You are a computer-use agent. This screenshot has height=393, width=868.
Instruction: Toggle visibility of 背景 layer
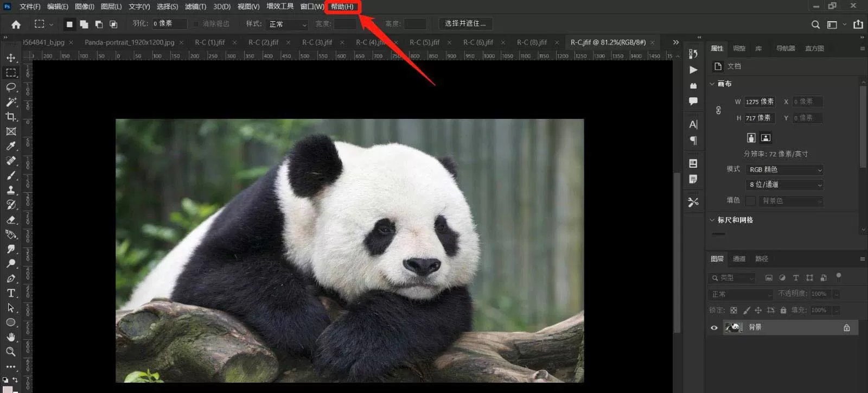point(714,327)
